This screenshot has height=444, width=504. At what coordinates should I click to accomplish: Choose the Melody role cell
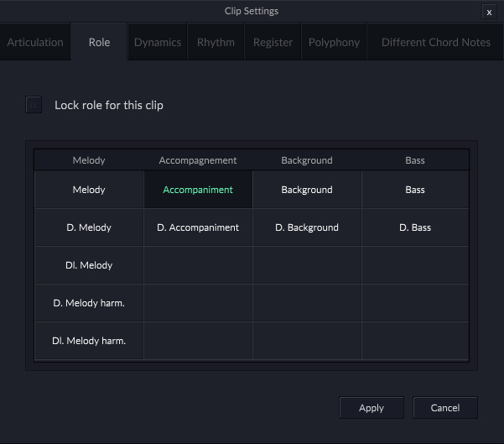click(x=89, y=190)
